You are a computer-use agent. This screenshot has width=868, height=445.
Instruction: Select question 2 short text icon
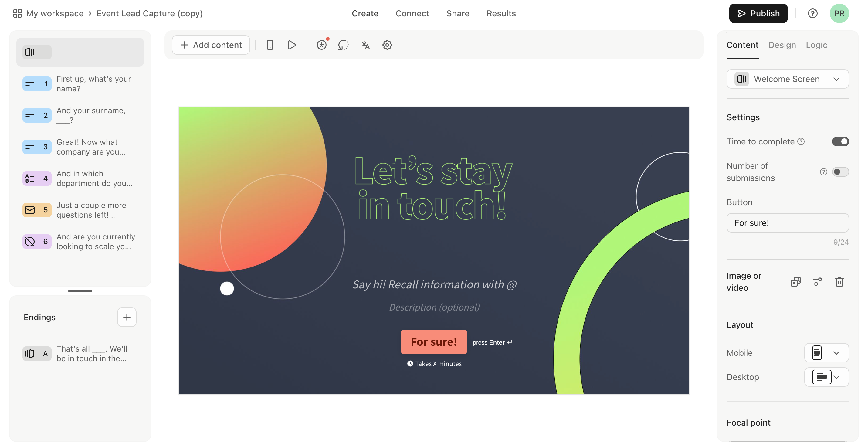(x=37, y=115)
